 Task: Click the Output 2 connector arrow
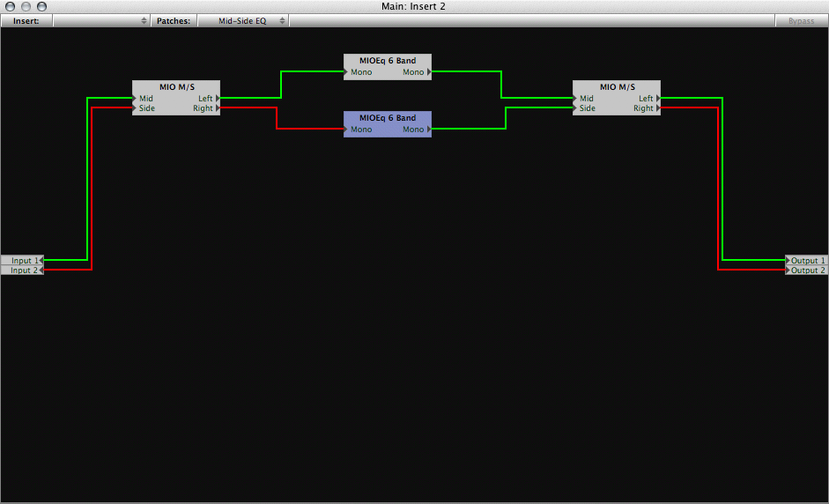click(x=788, y=271)
